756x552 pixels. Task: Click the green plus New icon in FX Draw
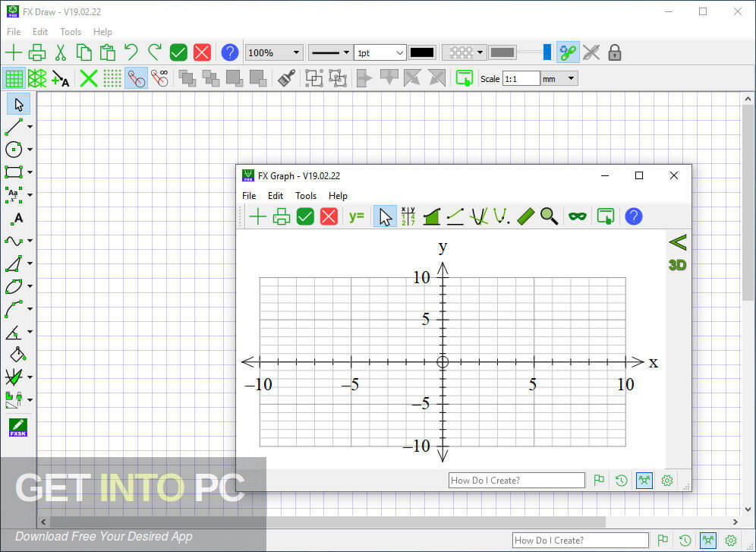[x=14, y=52]
